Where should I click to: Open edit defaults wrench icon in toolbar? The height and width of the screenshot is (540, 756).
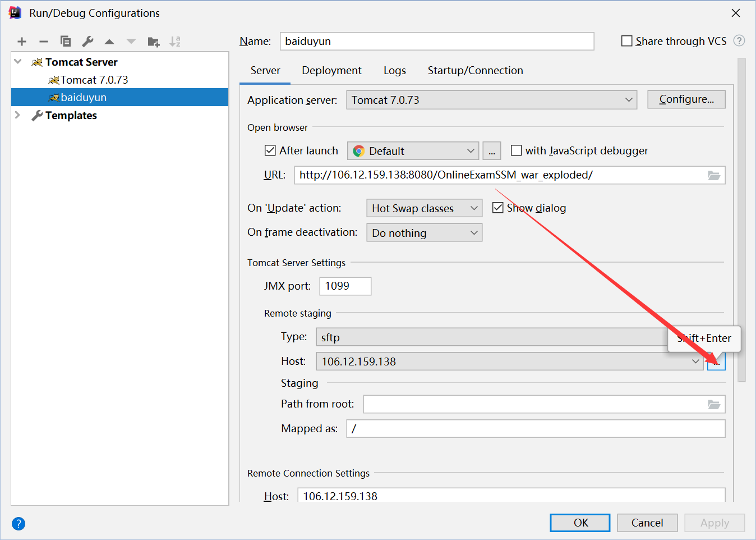87,42
